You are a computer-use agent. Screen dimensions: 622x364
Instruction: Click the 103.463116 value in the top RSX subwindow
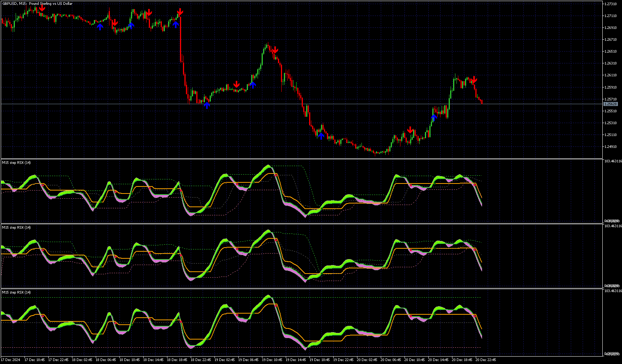pyautogui.click(x=613, y=161)
